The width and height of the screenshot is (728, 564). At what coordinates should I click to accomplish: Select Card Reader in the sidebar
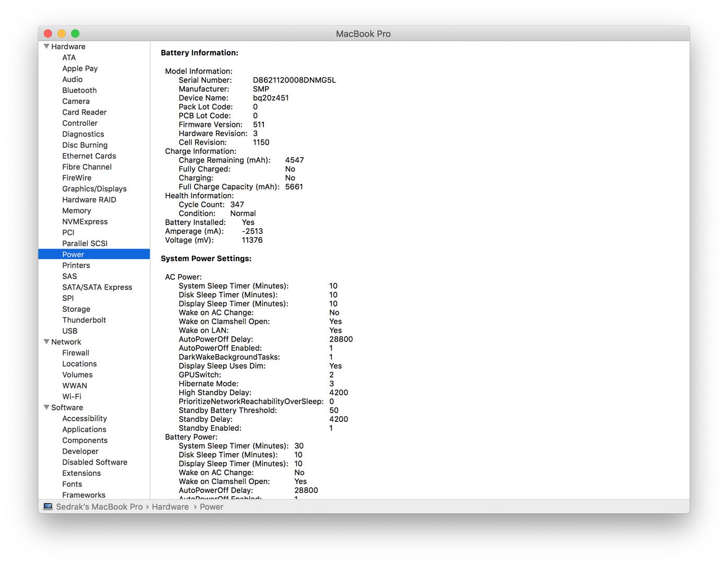click(84, 112)
